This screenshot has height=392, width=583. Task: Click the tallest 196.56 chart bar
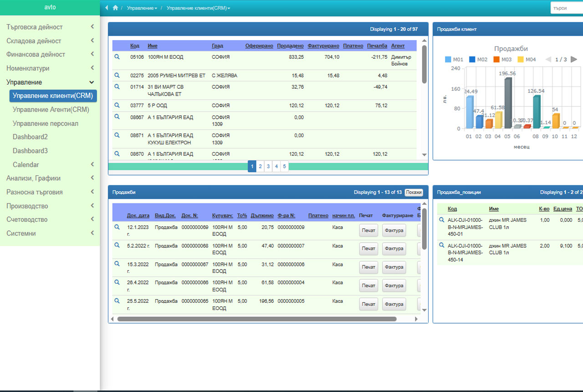tap(508, 103)
